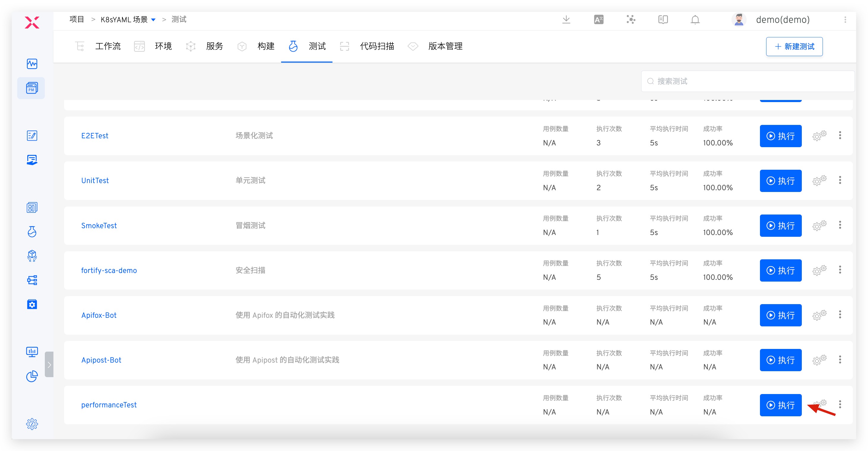Switch to the 构建 tab
The width and height of the screenshot is (868, 451).
(x=266, y=46)
